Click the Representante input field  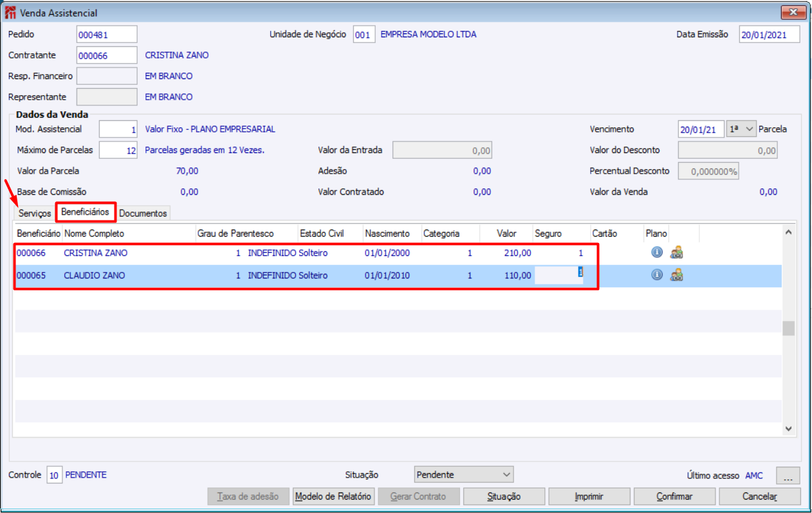(x=107, y=96)
